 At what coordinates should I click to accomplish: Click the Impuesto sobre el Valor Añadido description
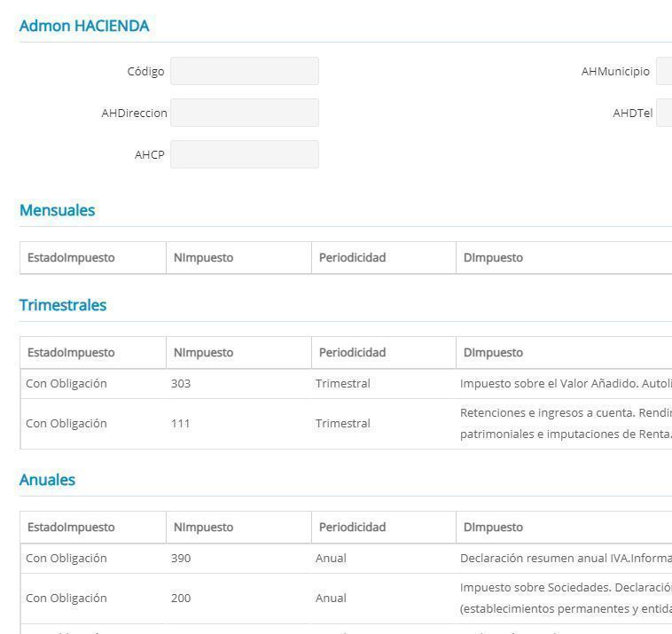(565, 384)
